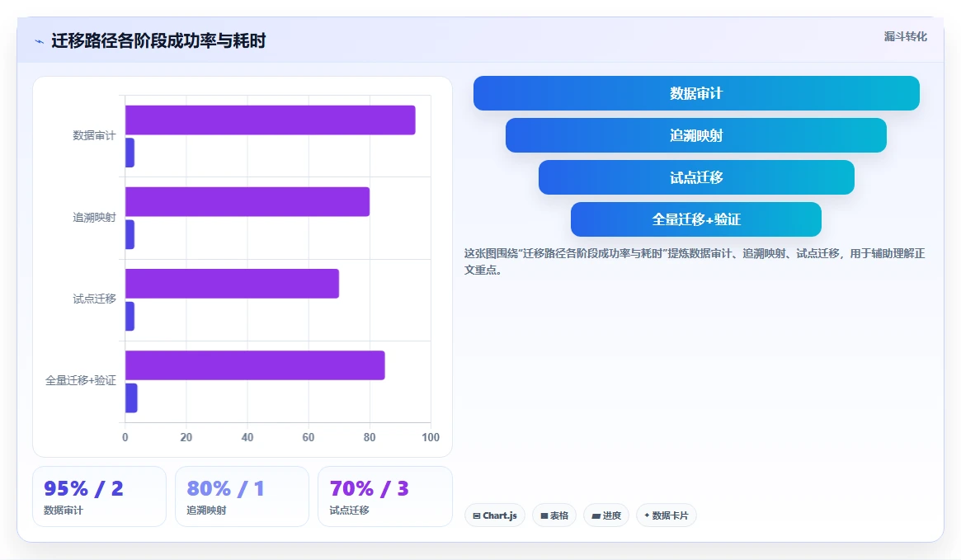Click the purple 试点迁移 success rate bar
961x560 pixels.
point(233,284)
